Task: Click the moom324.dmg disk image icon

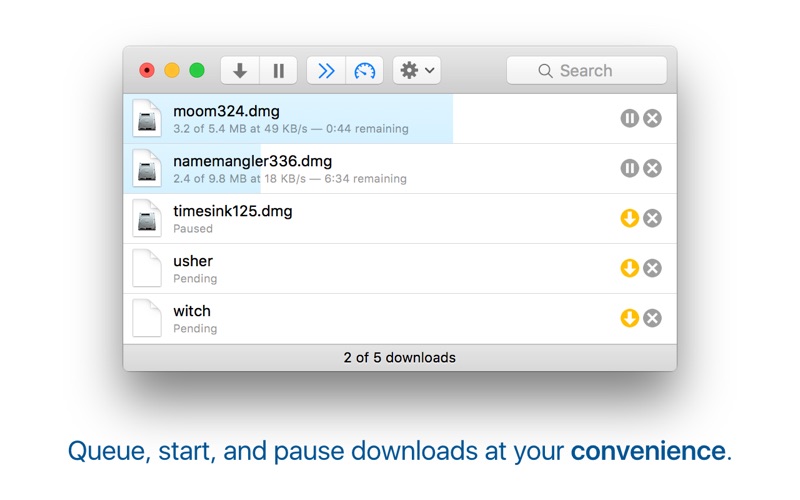Action: coord(147,118)
